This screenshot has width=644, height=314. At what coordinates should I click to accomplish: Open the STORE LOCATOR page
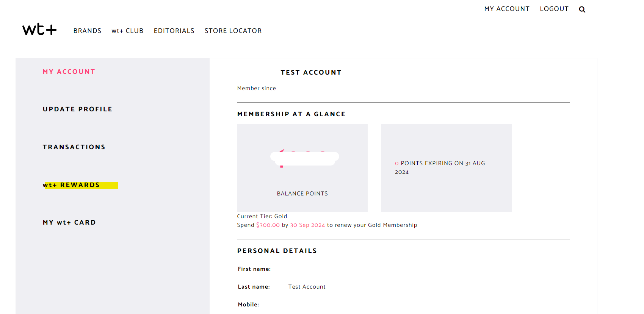click(233, 31)
